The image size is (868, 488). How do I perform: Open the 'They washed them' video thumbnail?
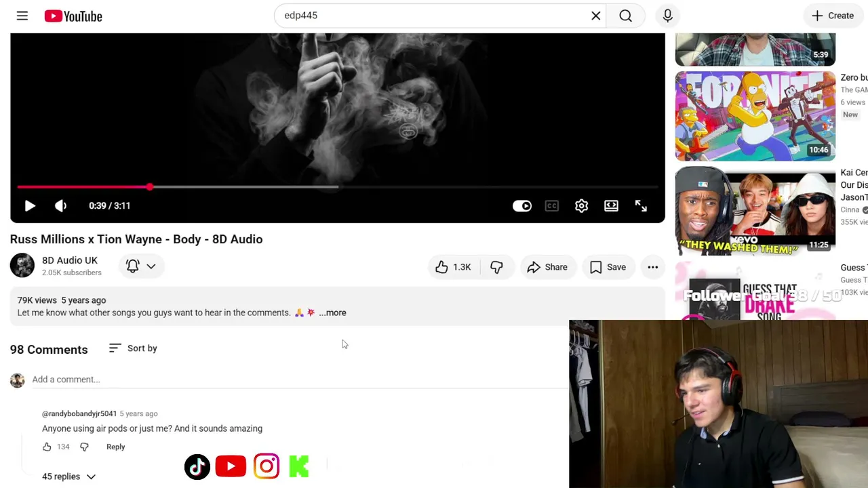point(755,211)
